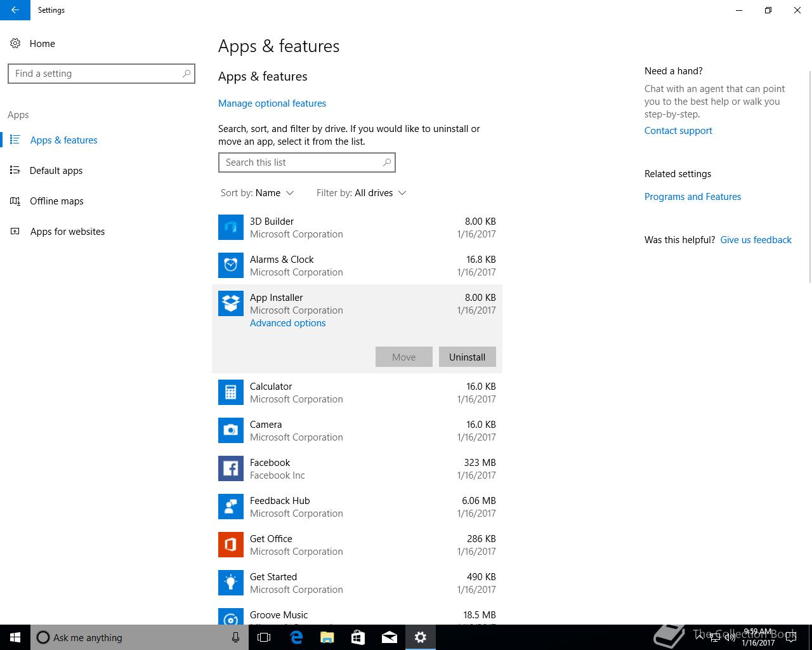Open Apps for websites section

tap(67, 232)
